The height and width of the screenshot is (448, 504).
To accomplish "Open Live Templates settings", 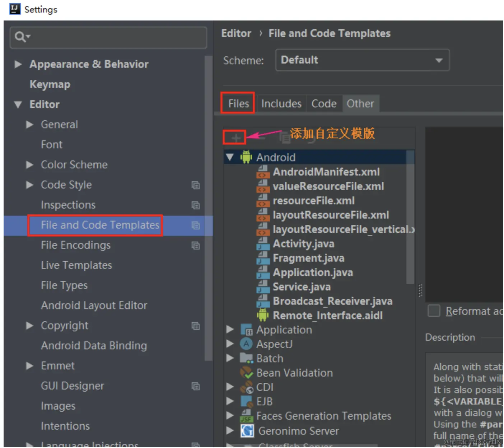I will 76,265.
